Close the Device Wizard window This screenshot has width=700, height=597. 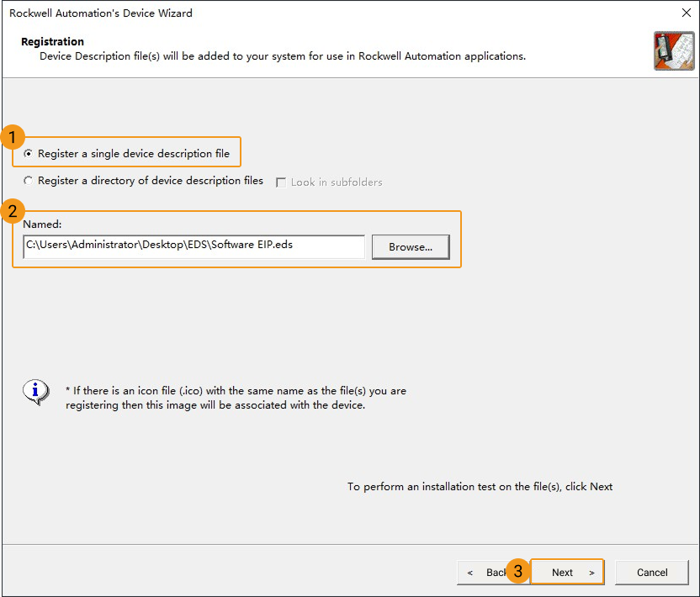point(687,13)
